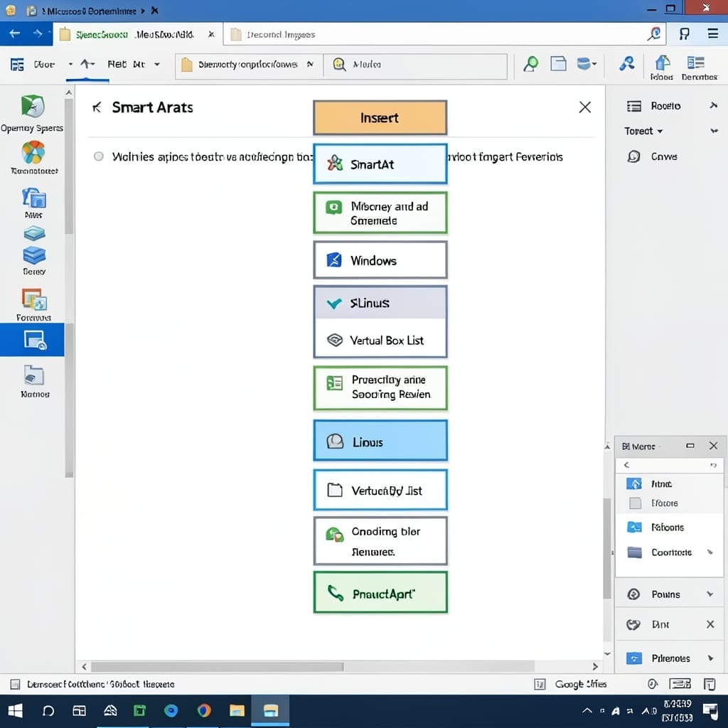
Task: Expand the Pdrenotes entry
Action: (x=710, y=658)
